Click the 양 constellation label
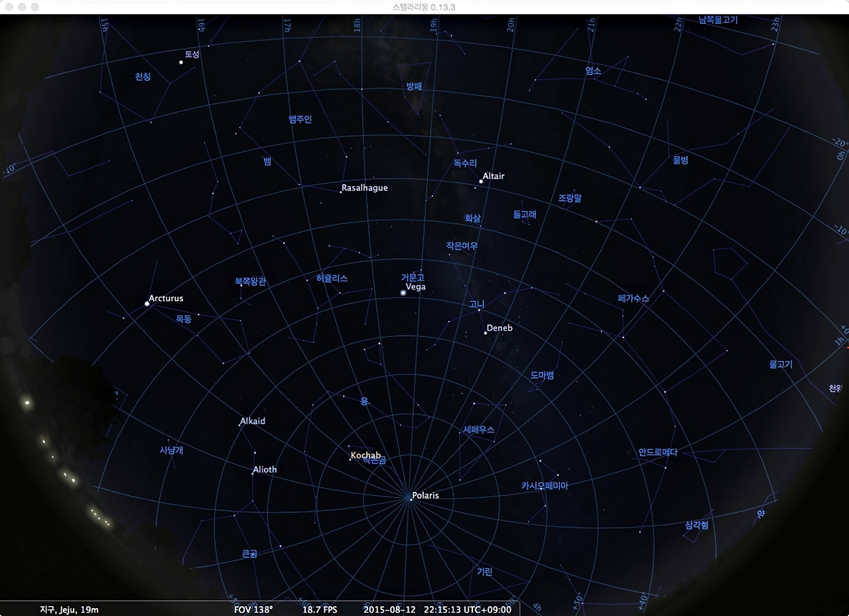Image resolution: width=849 pixels, height=616 pixels. [761, 513]
